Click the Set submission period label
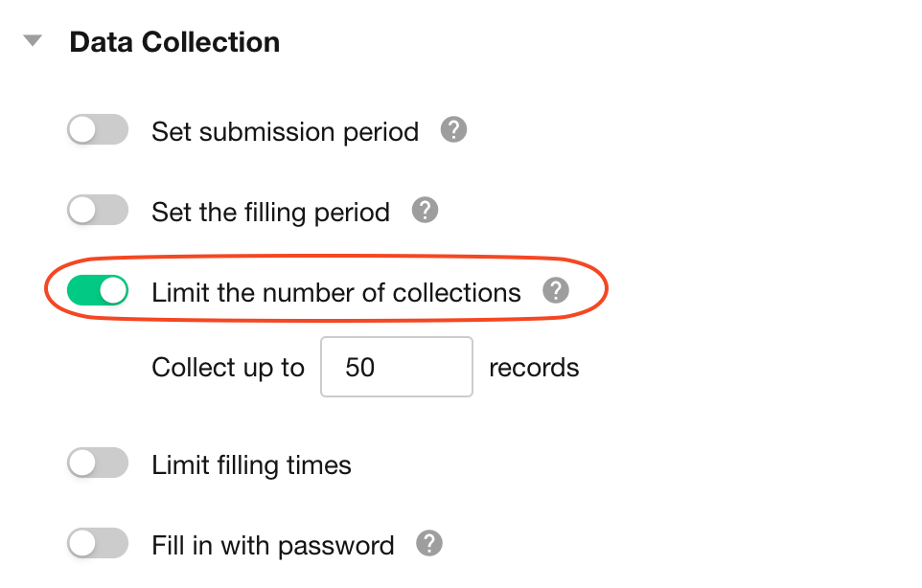Viewport: 922px width, 588px height. [x=285, y=131]
